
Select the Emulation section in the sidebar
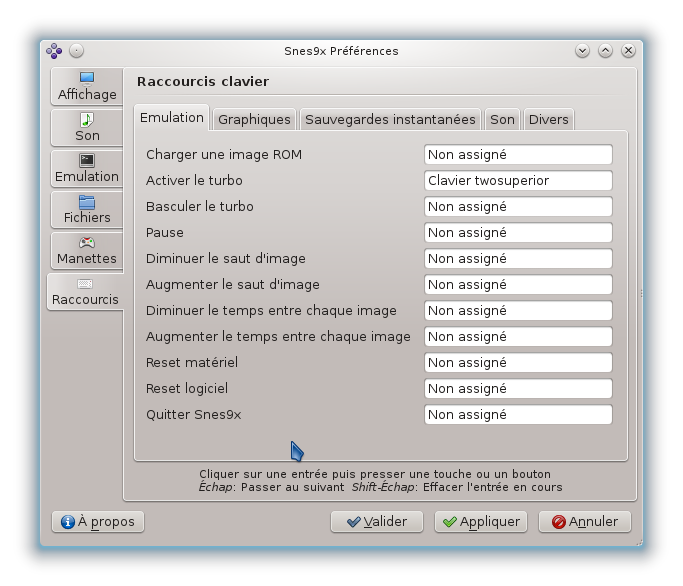point(87,169)
